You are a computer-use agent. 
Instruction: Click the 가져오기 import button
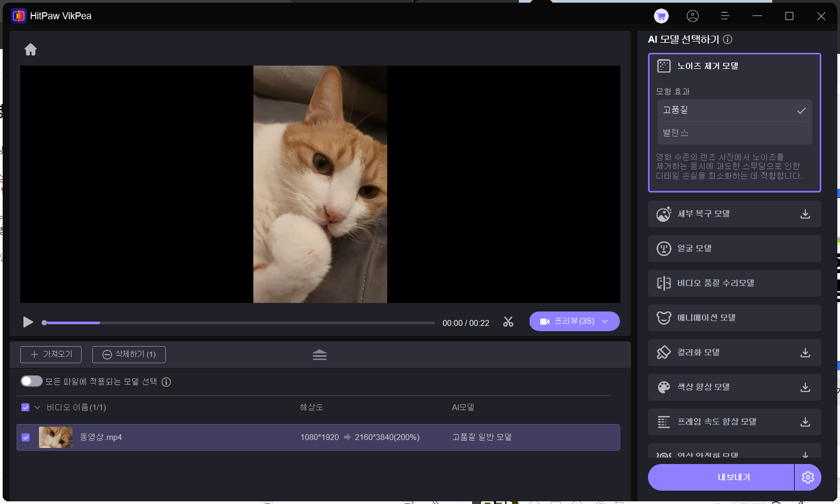(51, 355)
